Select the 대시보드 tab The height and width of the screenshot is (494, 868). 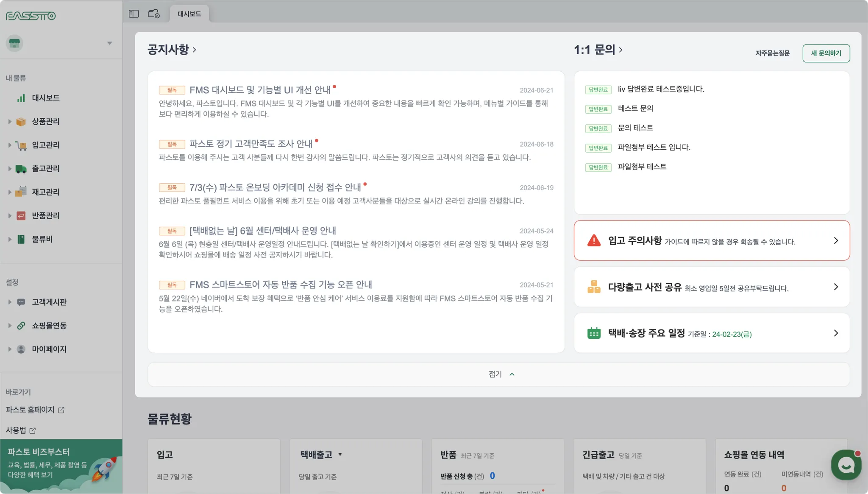(189, 14)
